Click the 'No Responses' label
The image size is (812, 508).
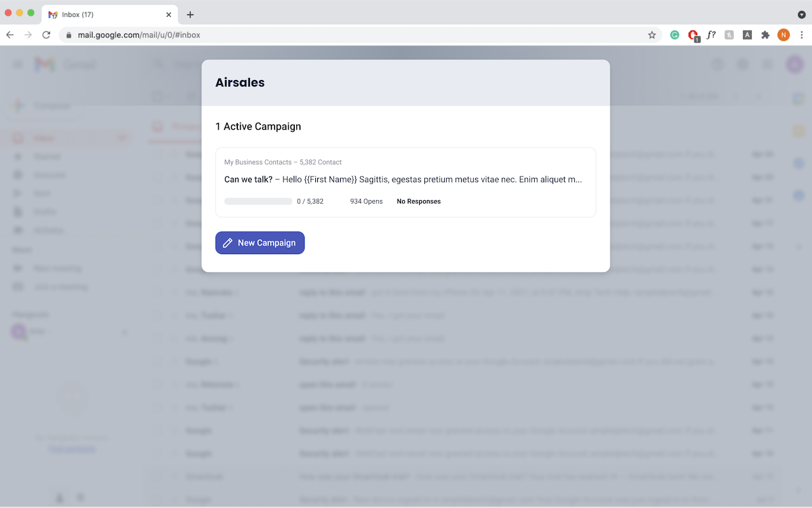(419, 201)
